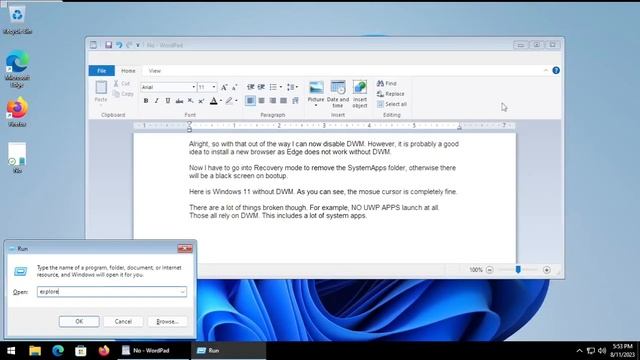Open the dropdown arrow under Picture
640x360 pixels.
[x=316, y=106]
